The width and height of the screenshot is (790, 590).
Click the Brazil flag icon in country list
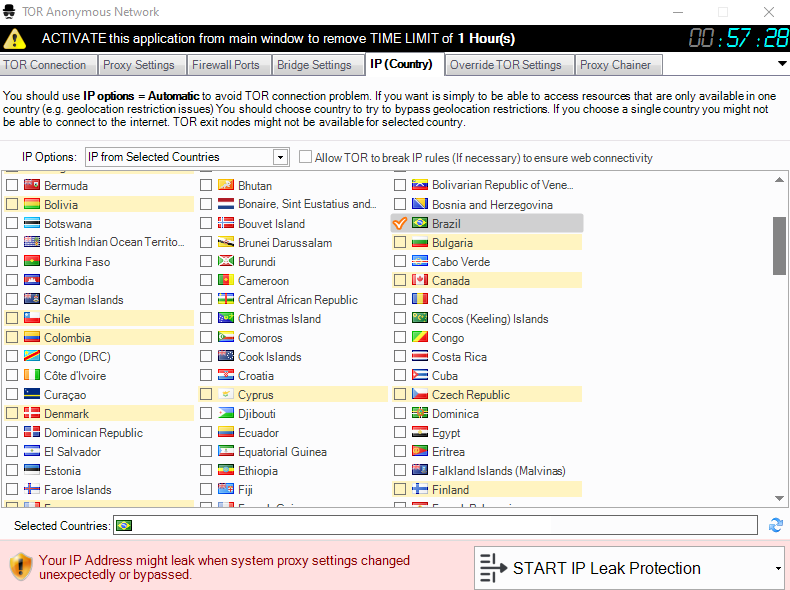pos(420,223)
